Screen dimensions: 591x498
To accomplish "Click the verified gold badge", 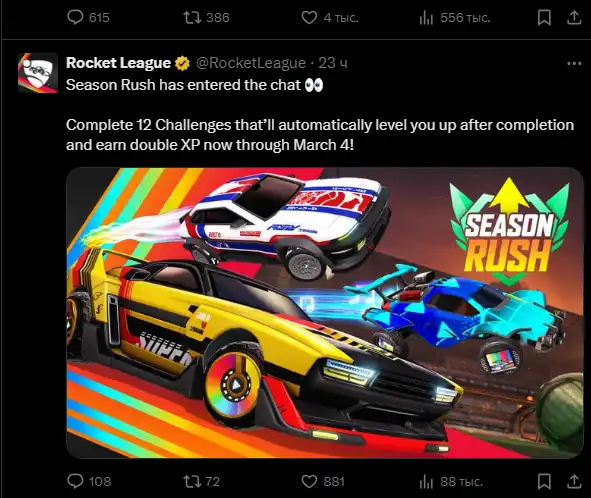I will click(x=182, y=63).
